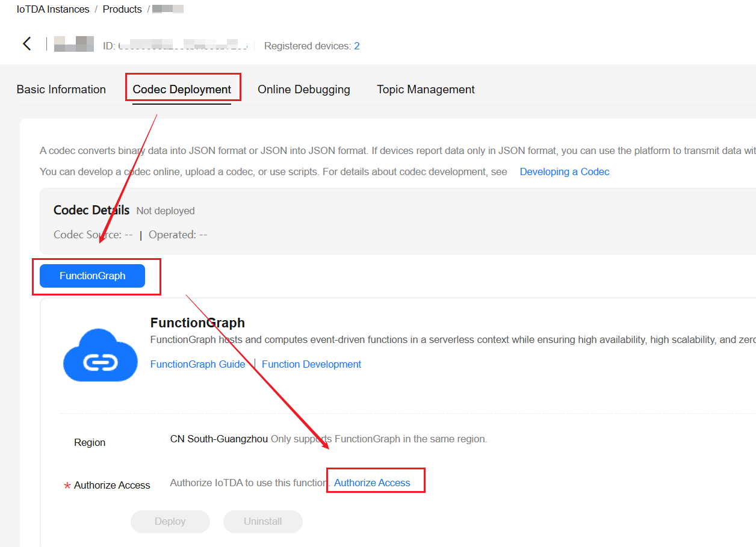Click the Authorize Access field label
Screen dimensions: 756x547
(x=112, y=485)
